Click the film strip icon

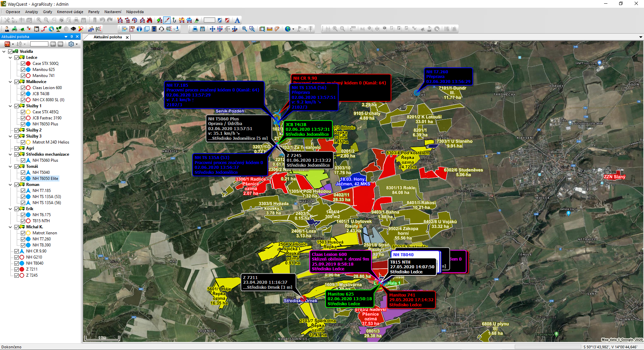[154, 29]
